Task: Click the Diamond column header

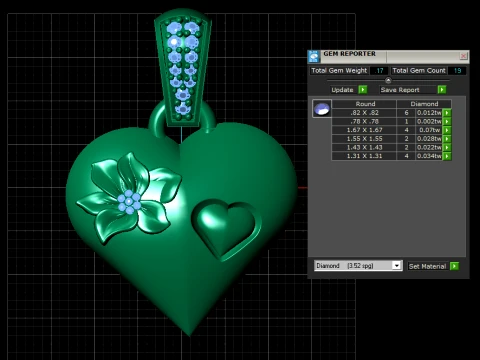Action: pos(424,104)
